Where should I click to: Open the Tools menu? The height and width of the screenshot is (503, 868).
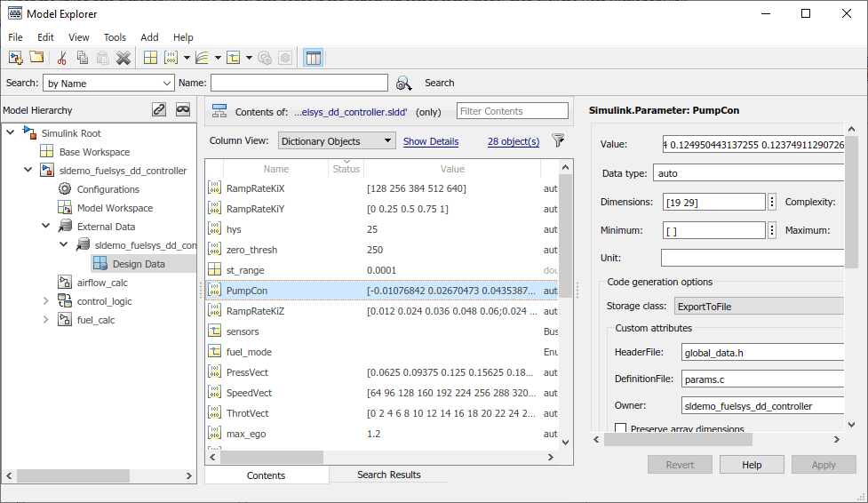tap(115, 37)
